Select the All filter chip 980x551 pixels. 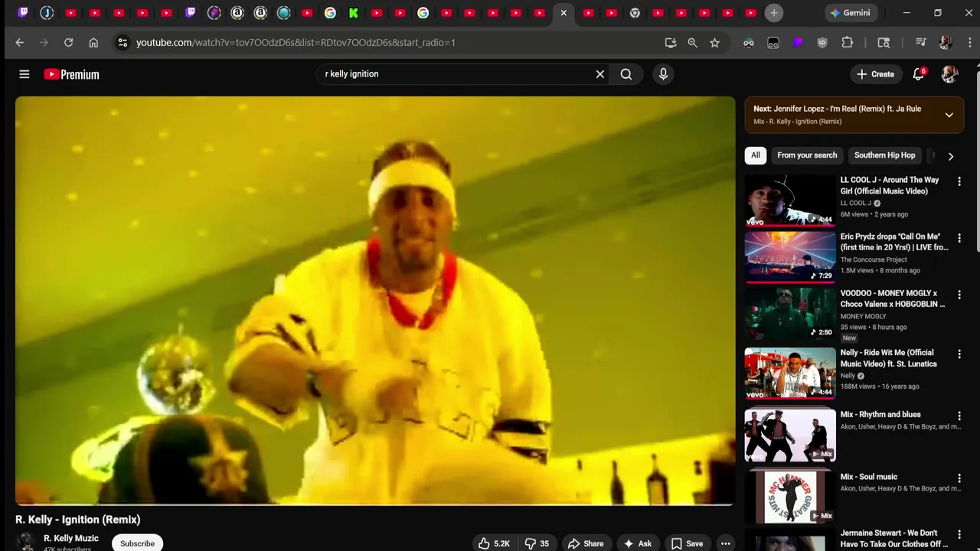point(756,155)
